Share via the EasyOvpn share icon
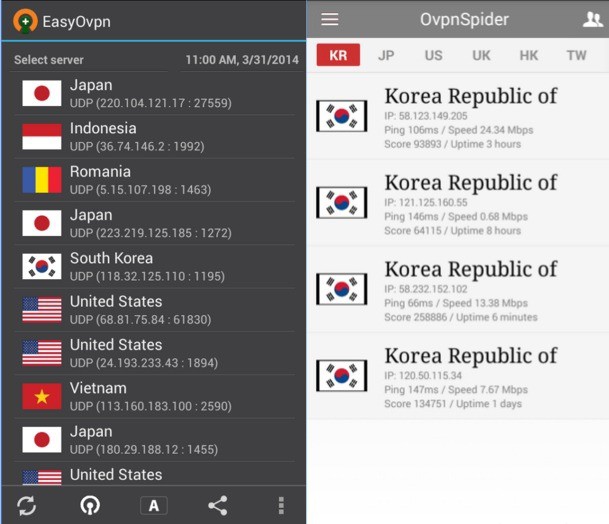609x524 pixels. point(218,505)
